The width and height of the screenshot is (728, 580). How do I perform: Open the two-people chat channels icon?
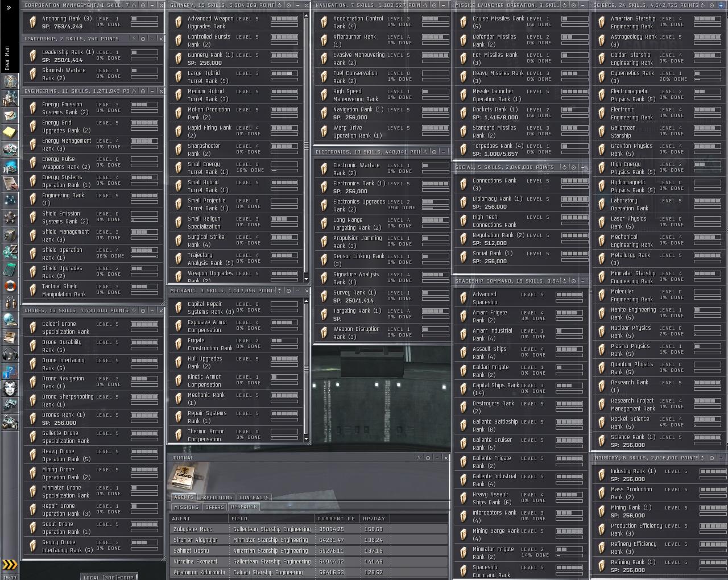pos(10,303)
